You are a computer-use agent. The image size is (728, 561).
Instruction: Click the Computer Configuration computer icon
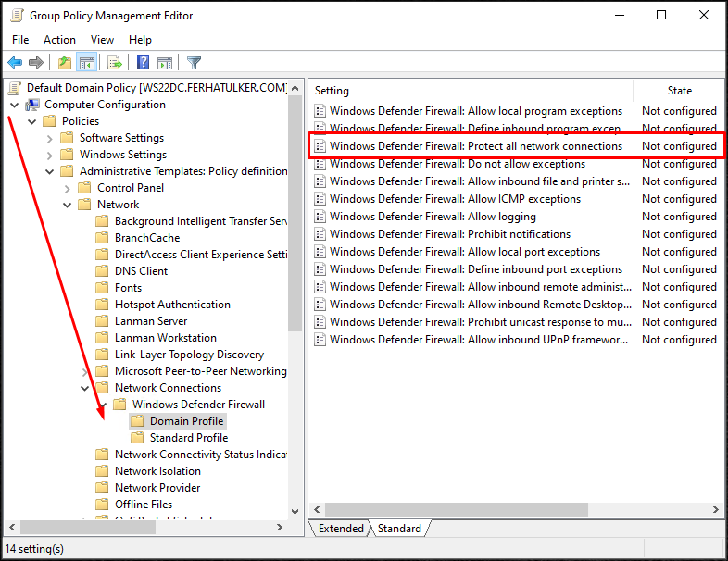point(32,105)
